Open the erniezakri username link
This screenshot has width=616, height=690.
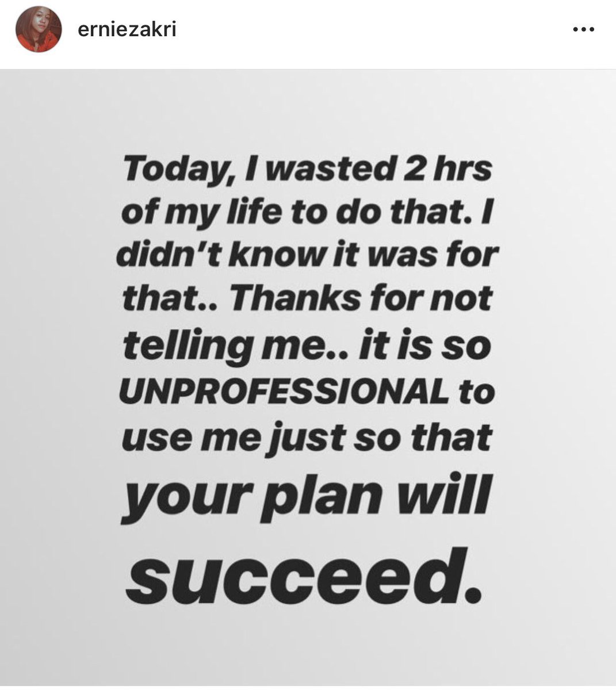tap(127, 29)
